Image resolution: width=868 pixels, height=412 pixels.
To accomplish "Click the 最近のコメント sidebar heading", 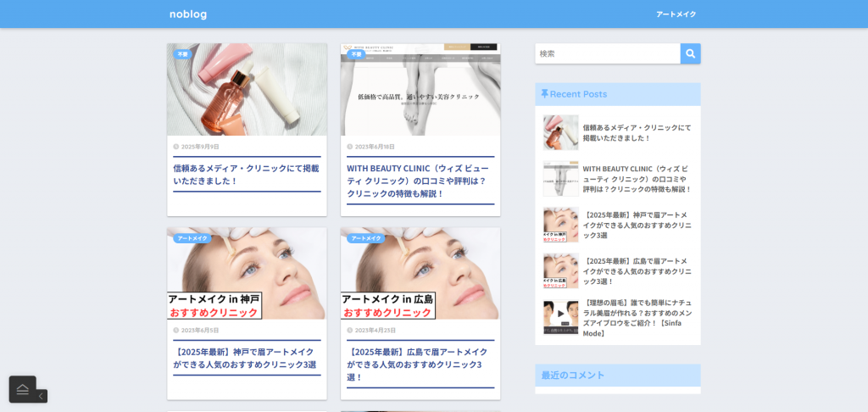I will point(573,375).
